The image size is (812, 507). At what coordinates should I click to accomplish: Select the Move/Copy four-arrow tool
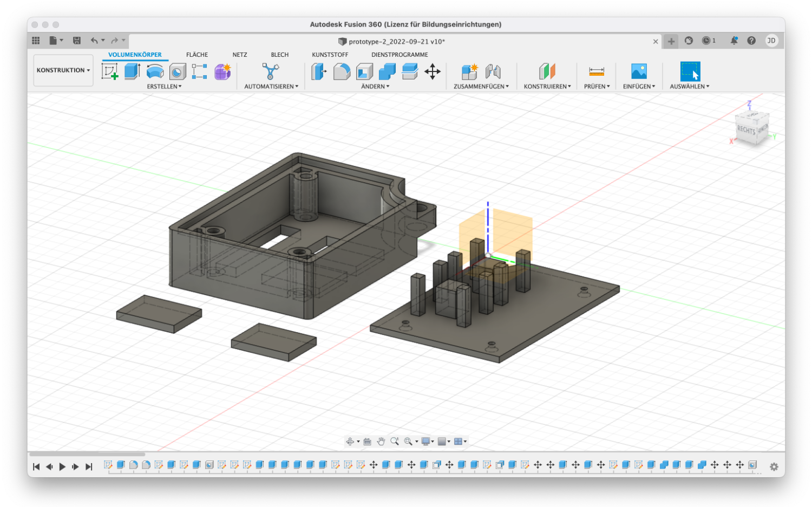(433, 71)
